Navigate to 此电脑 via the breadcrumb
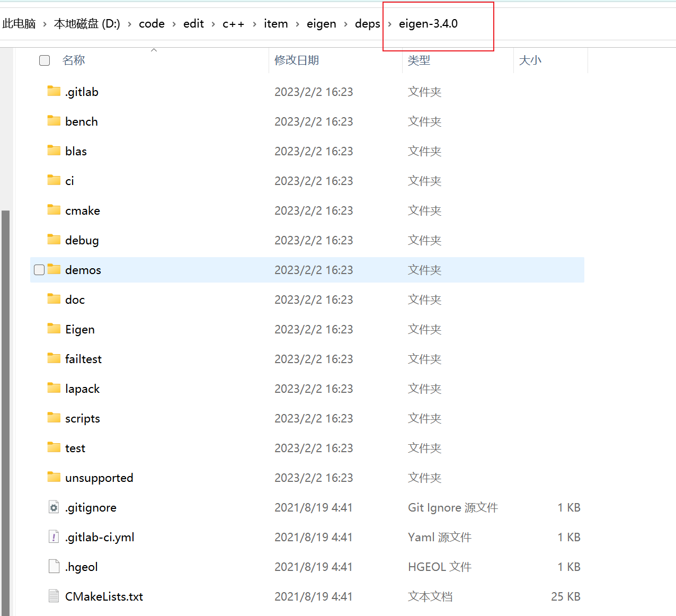This screenshot has height=616, width=676. 19,23
